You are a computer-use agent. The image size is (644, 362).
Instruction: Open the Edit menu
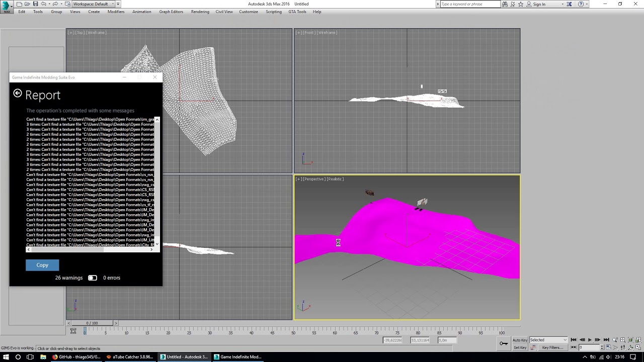click(x=22, y=12)
